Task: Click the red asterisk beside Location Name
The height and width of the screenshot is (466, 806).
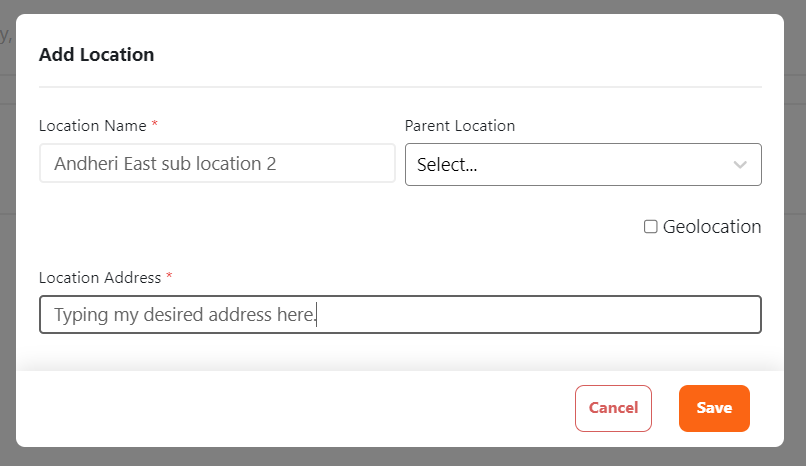Action: (155, 126)
